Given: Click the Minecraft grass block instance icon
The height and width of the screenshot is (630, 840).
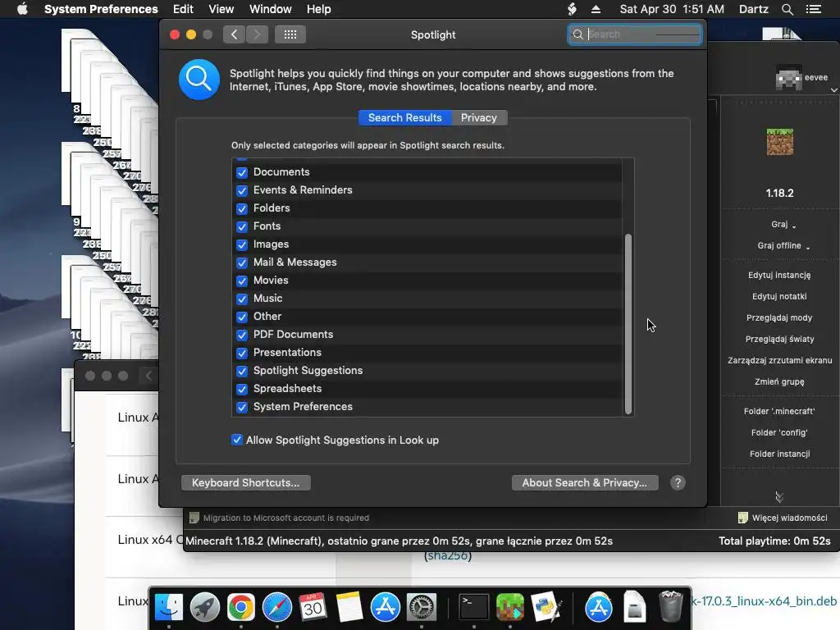Looking at the screenshot, I should tap(779, 142).
